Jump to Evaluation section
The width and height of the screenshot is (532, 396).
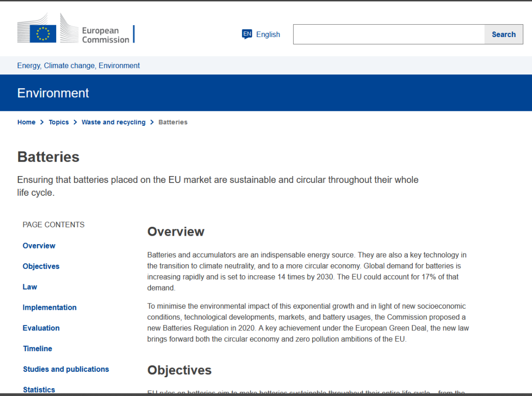point(41,328)
